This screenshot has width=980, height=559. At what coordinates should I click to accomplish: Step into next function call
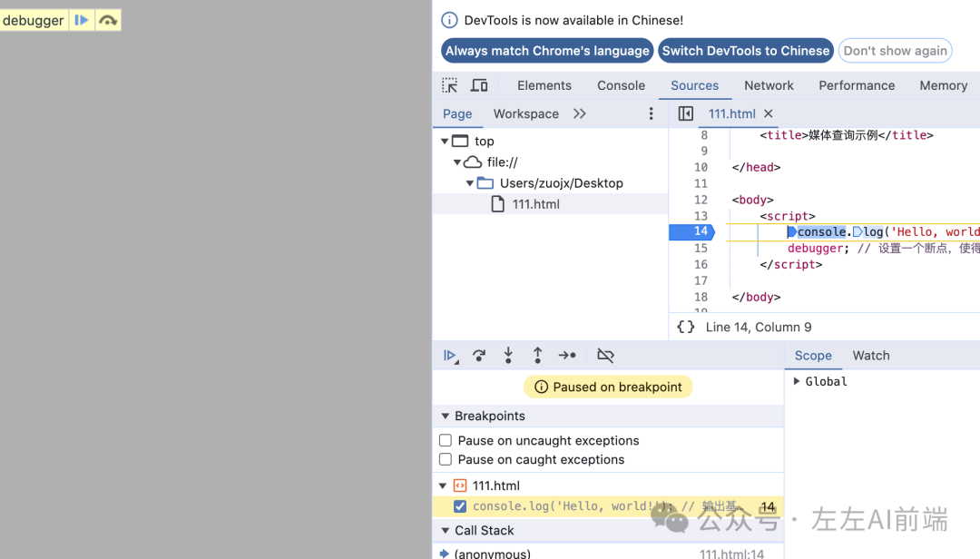click(508, 356)
